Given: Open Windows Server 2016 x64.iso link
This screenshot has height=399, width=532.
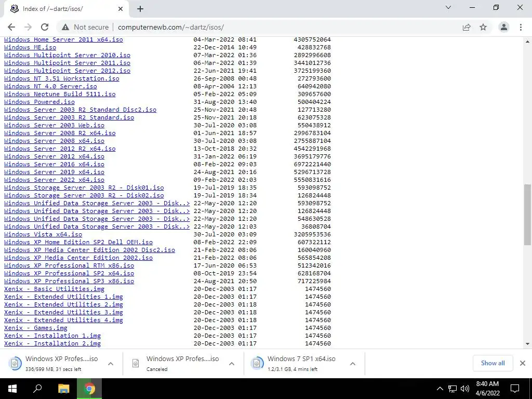Looking at the screenshot, I should [x=54, y=164].
